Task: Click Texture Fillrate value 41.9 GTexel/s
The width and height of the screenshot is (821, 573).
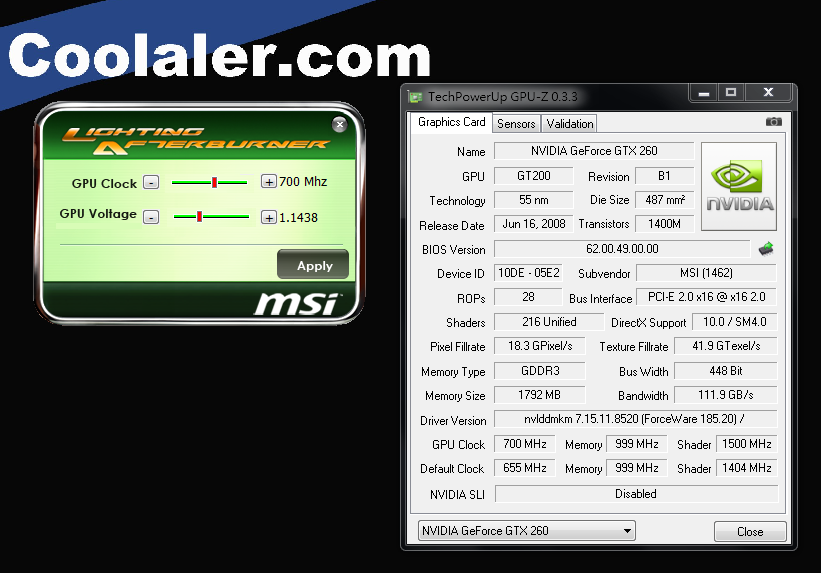Action: 726,346
